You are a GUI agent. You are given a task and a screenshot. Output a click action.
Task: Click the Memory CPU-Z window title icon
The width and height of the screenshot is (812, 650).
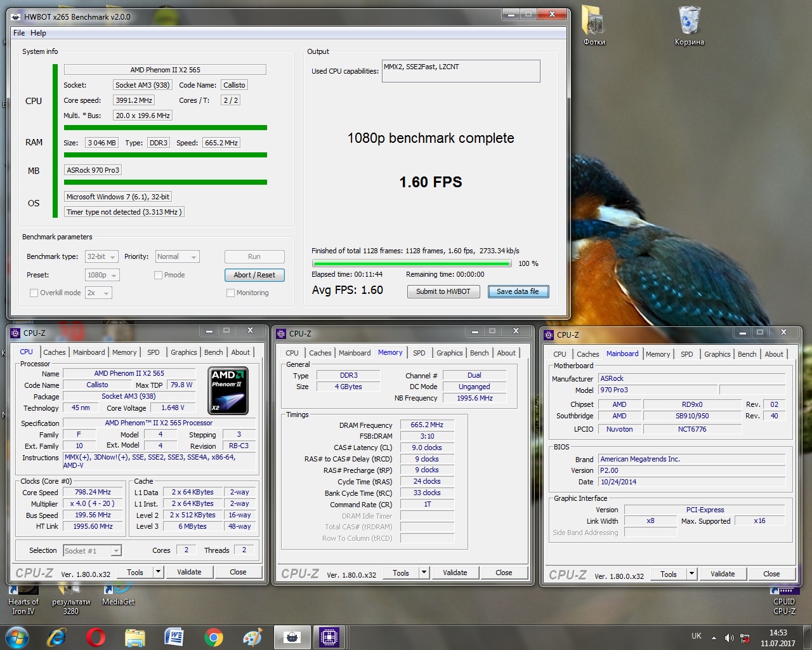[281, 333]
